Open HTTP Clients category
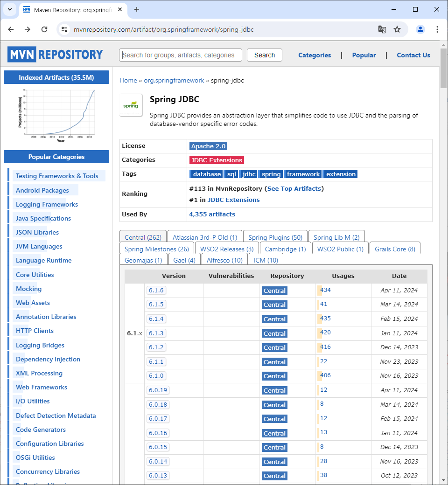The width and height of the screenshot is (448, 485). point(35,331)
